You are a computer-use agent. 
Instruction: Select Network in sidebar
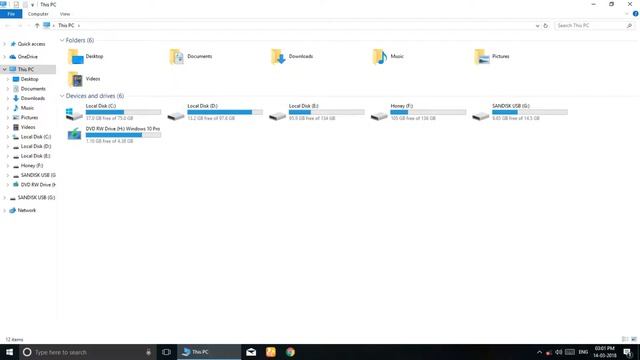point(27,210)
